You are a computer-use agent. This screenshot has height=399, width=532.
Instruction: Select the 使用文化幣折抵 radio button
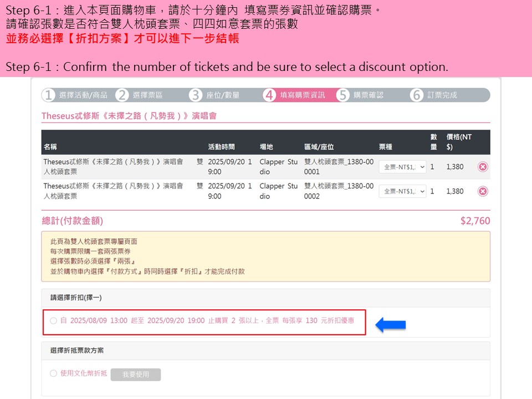(x=53, y=374)
